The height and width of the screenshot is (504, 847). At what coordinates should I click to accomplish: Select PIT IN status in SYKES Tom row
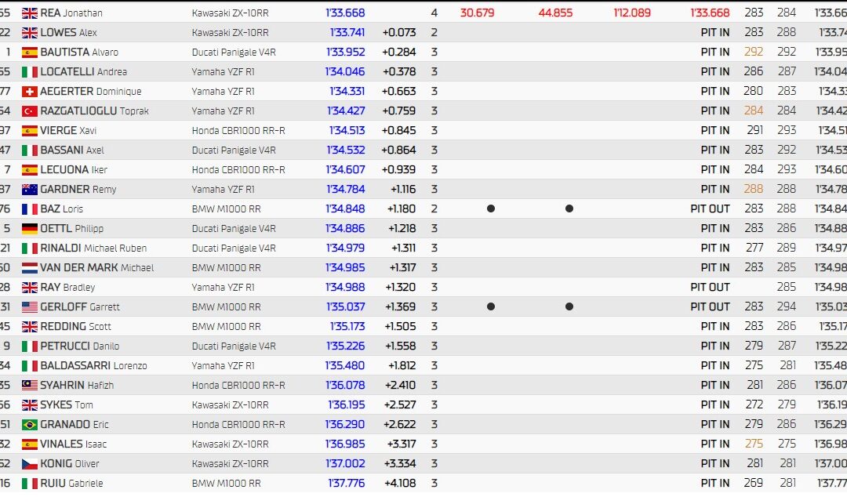coord(715,405)
